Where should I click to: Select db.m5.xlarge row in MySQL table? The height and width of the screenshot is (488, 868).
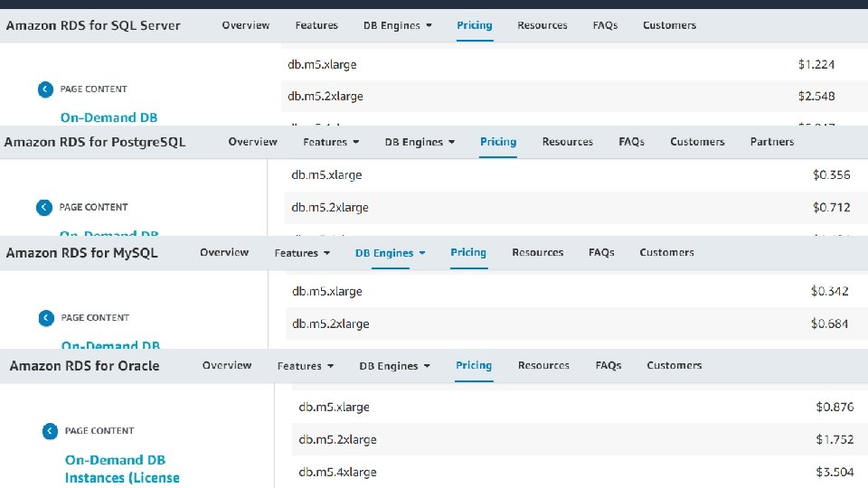coord(576,292)
